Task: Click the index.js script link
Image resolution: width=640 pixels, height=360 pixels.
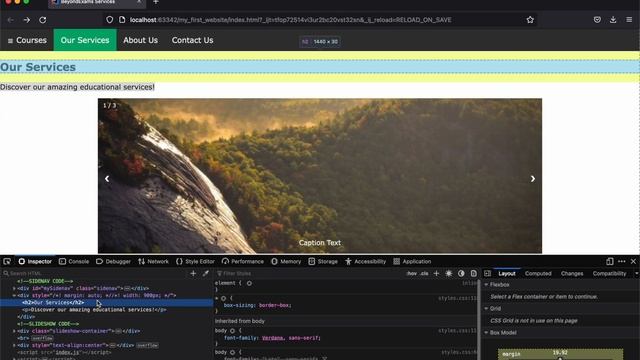Action: (68, 352)
